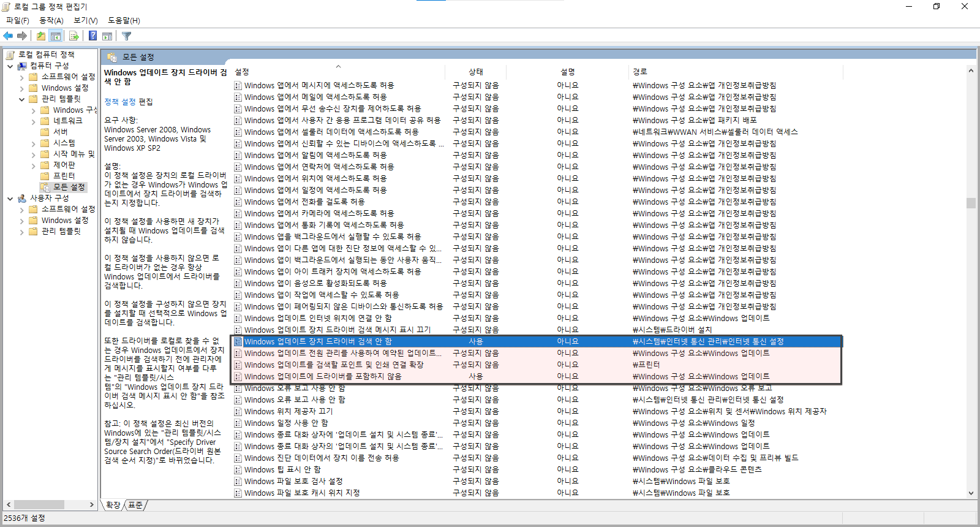Expand the 시작 메뉴 및 tree node
980x527 pixels.
coord(34,154)
